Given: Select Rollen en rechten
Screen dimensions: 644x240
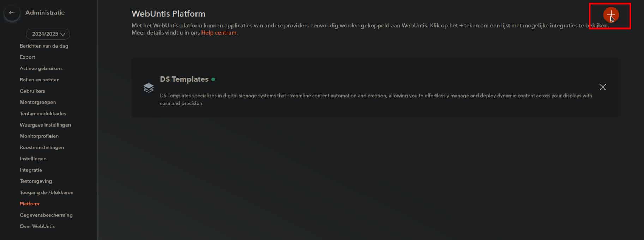Looking at the screenshot, I should [x=40, y=80].
